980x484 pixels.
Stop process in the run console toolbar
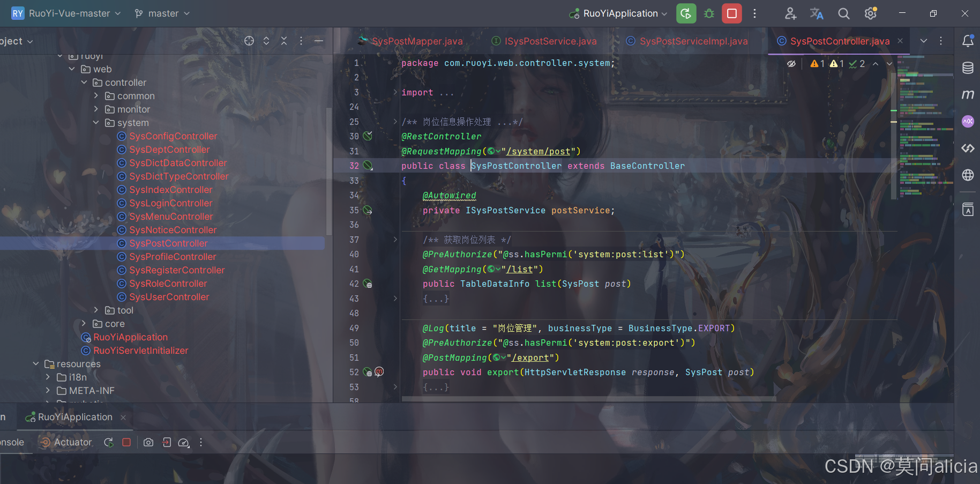click(126, 442)
